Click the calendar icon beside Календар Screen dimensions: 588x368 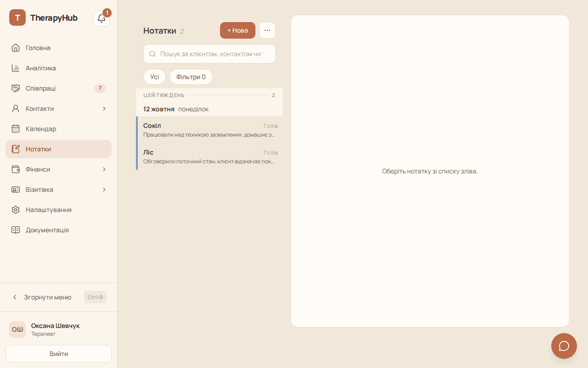tap(16, 129)
